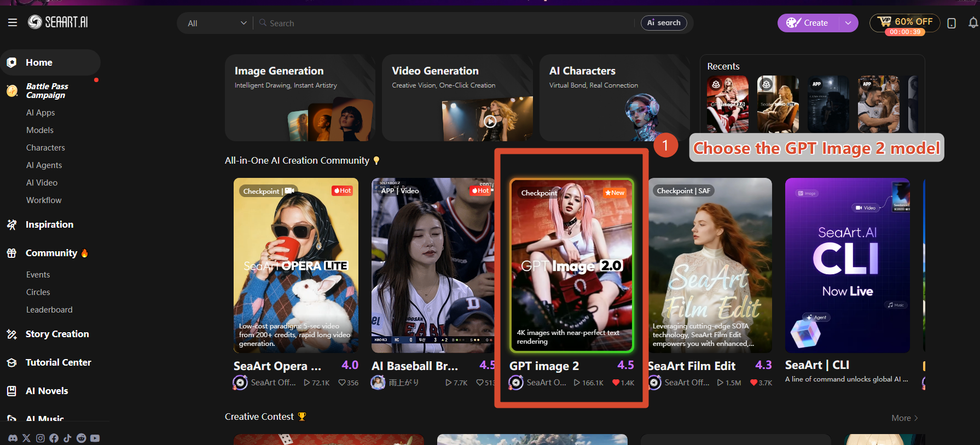This screenshot has width=980, height=445.
Task: Select Home in the sidebar
Action: click(50, 62)
